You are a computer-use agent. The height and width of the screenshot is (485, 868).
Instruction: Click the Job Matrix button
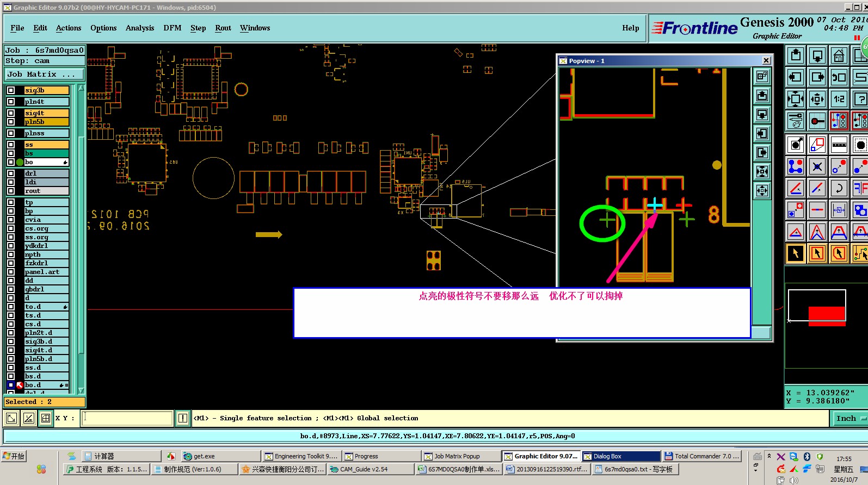click(x=45, y=74)
